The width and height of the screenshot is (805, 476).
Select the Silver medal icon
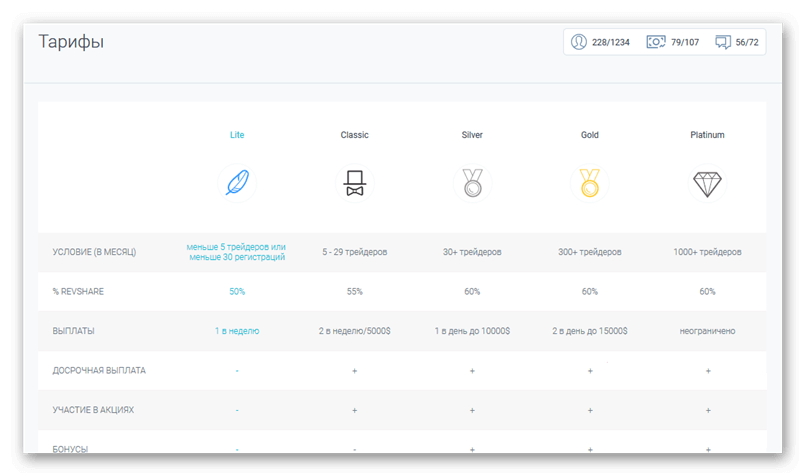pos(472,183)
